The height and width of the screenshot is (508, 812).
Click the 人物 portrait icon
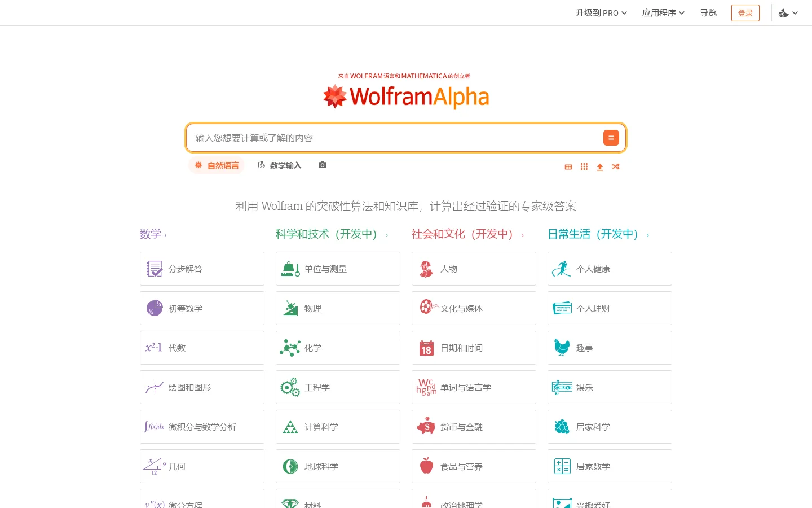click(x=426, y=269)
